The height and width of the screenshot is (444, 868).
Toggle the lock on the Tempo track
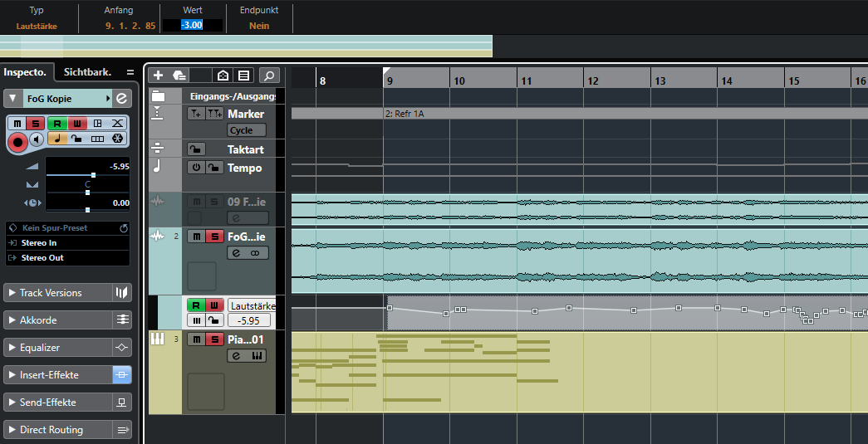pyautogui.click(x=215, y=168)
